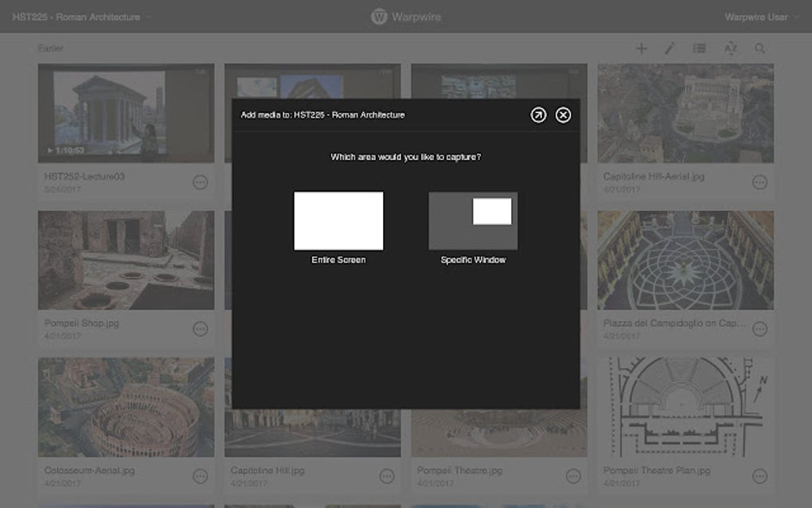The height and width of the screenshot is (508, 812).
Task: Sort media using the A-Z icon
Action: 730,48
